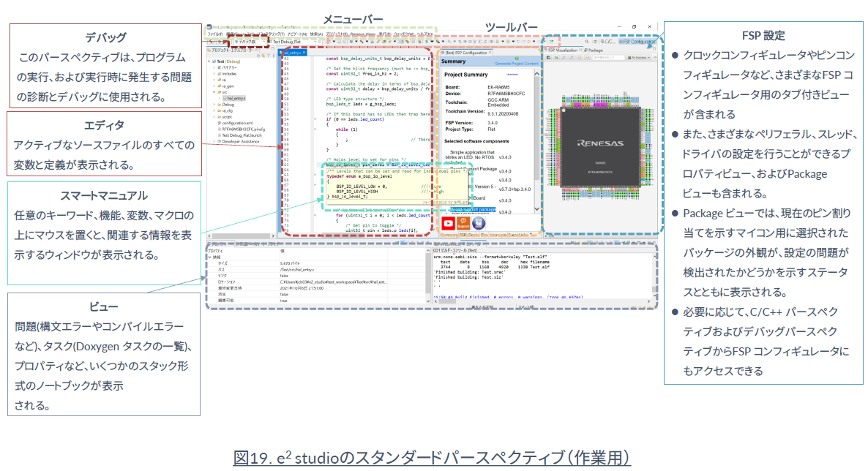868x471 pixels.
Task: Open the 検索(A) menu
Action: coord(316,34)
